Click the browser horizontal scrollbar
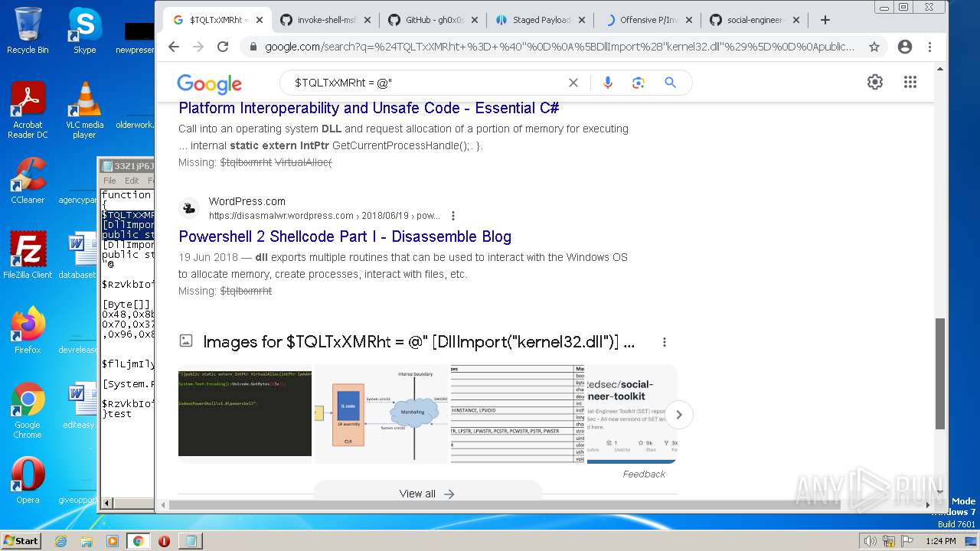 (505, 505)
